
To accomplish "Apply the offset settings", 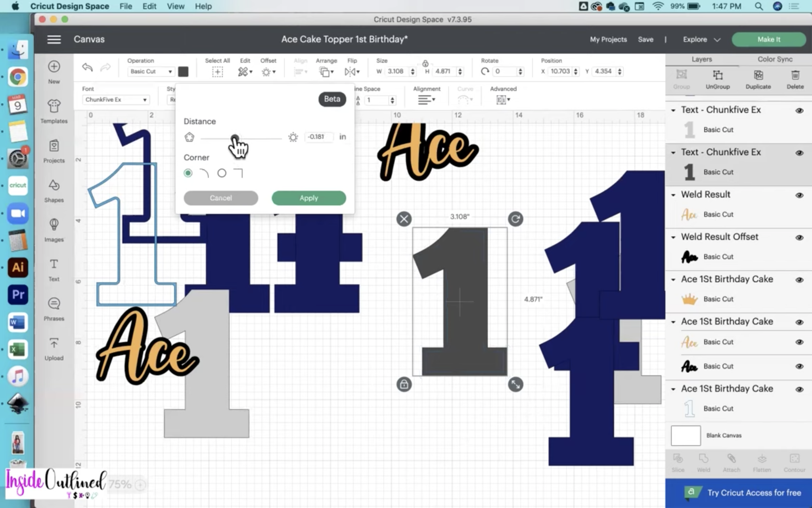I will pos(308,198).
